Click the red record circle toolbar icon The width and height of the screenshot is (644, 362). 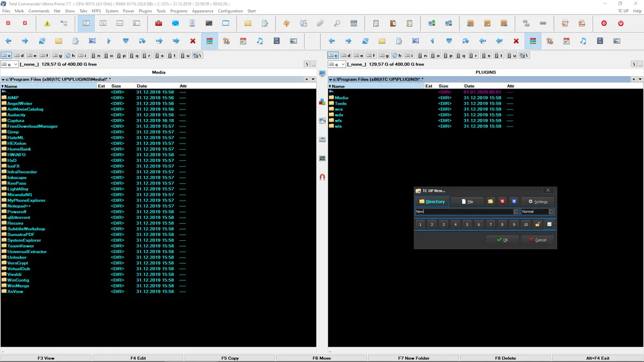coord(604,24)
